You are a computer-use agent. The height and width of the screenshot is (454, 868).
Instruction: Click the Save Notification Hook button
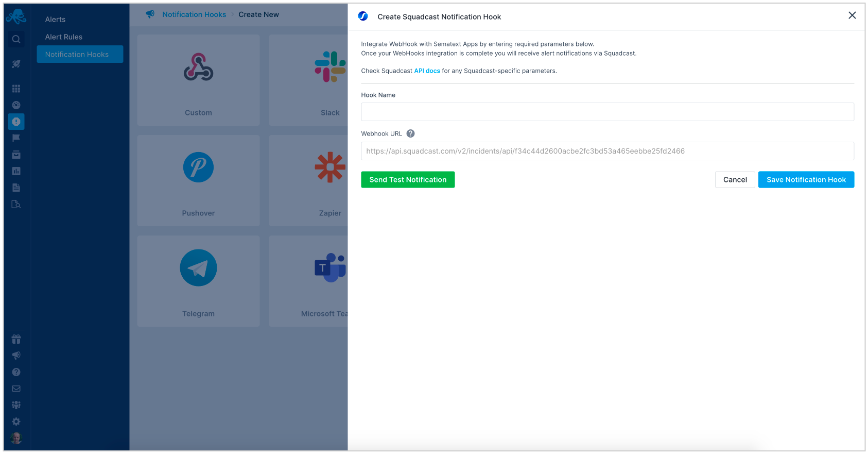(x=806, y=179)
